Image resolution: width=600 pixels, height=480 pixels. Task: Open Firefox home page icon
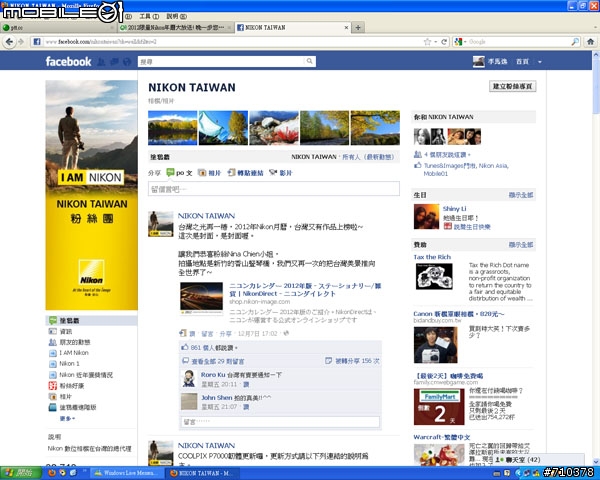590,42
